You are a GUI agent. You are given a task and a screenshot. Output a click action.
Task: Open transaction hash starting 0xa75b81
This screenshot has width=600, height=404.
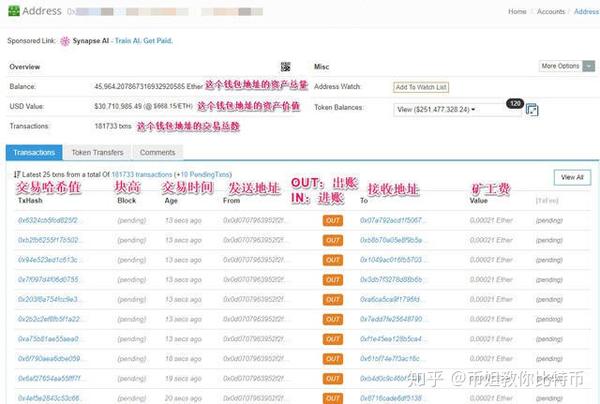(48, 339)
